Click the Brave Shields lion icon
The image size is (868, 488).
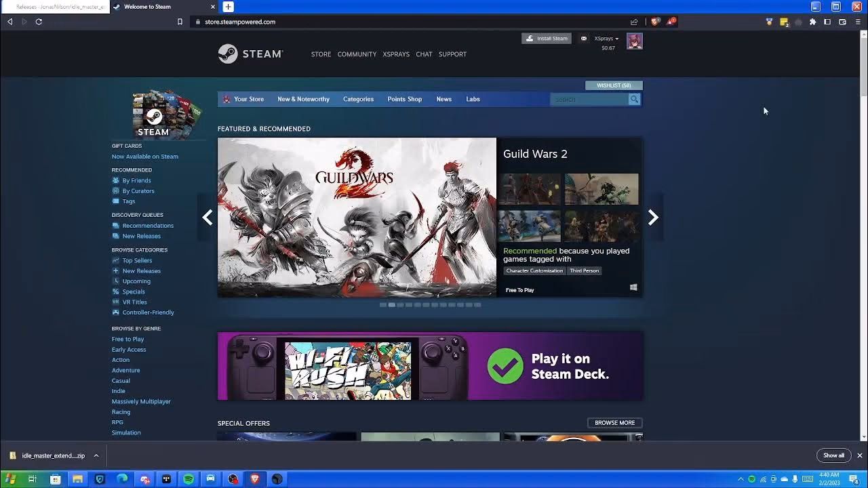coord(655,22)
